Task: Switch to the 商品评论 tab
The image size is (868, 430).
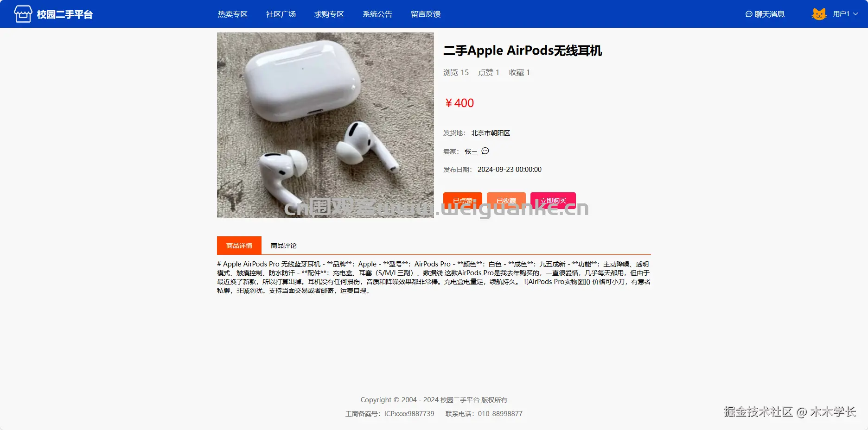Action: [x=284, y=246]
